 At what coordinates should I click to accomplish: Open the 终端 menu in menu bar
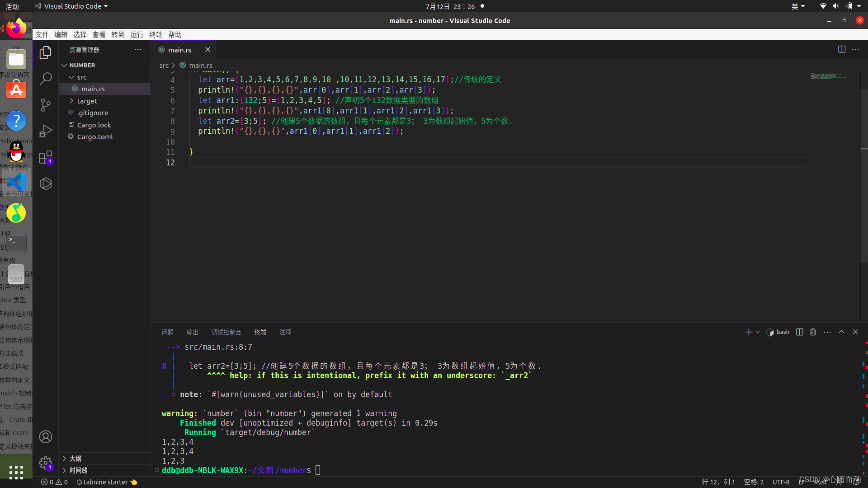(156, 35)
